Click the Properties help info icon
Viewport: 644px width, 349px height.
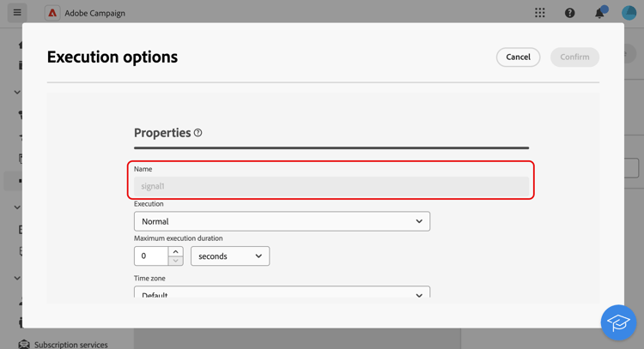pos(197,133)
